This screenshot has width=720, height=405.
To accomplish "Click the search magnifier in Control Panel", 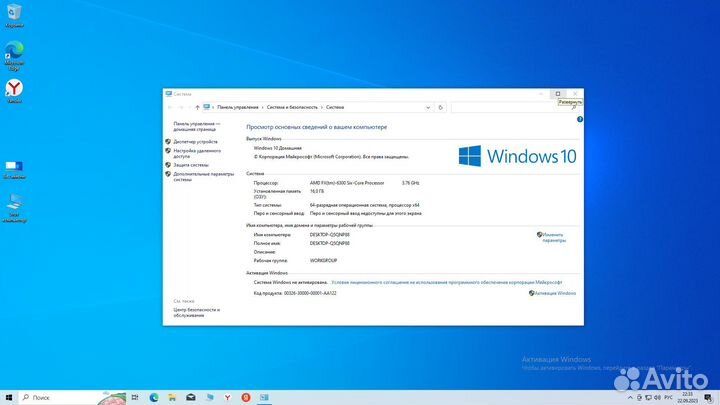I will point(574,107).
